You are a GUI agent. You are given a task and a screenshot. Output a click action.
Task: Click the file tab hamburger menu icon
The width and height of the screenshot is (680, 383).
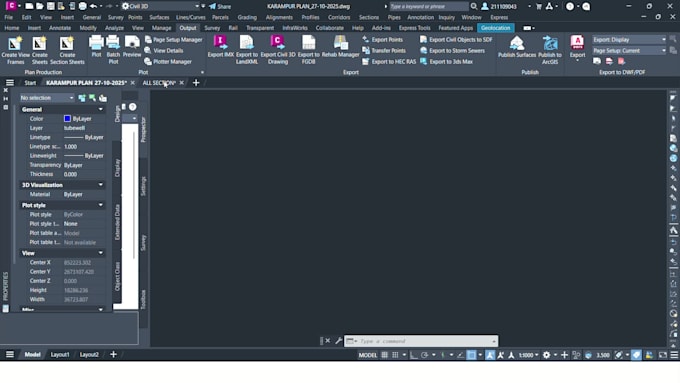(10, 82)
